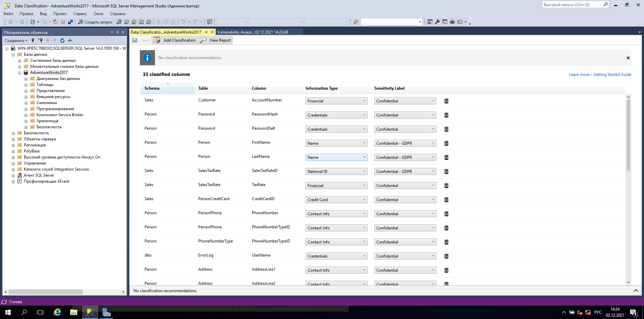Open the Solution Explorer window icon
The height and width of the screenshot is (319, 644).
(430, 22)
